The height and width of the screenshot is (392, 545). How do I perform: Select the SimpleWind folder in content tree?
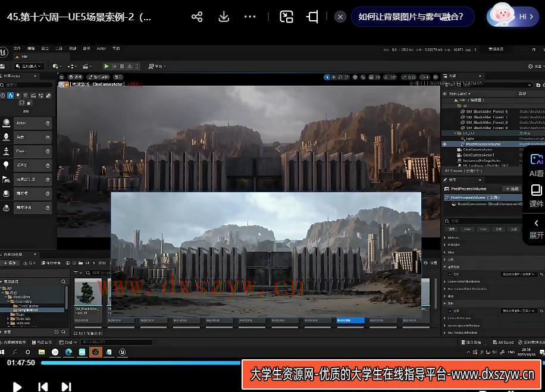click(28, 310)
